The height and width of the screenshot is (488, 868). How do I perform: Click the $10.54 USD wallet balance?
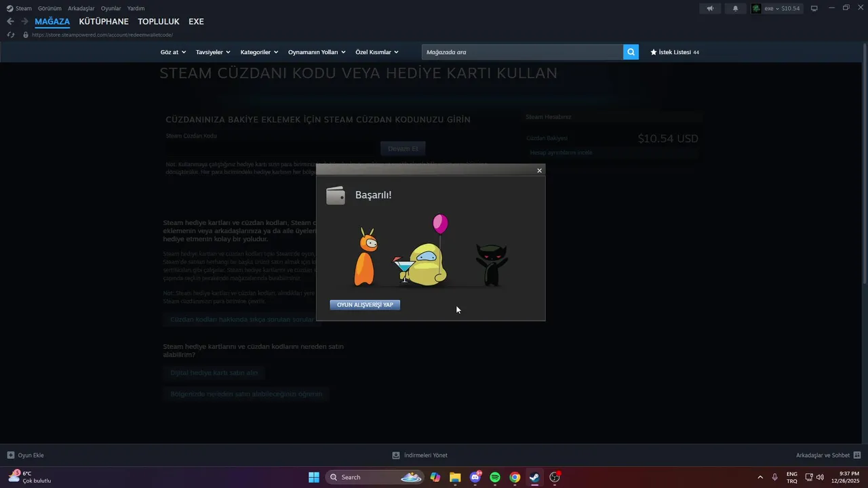point(668,138)
